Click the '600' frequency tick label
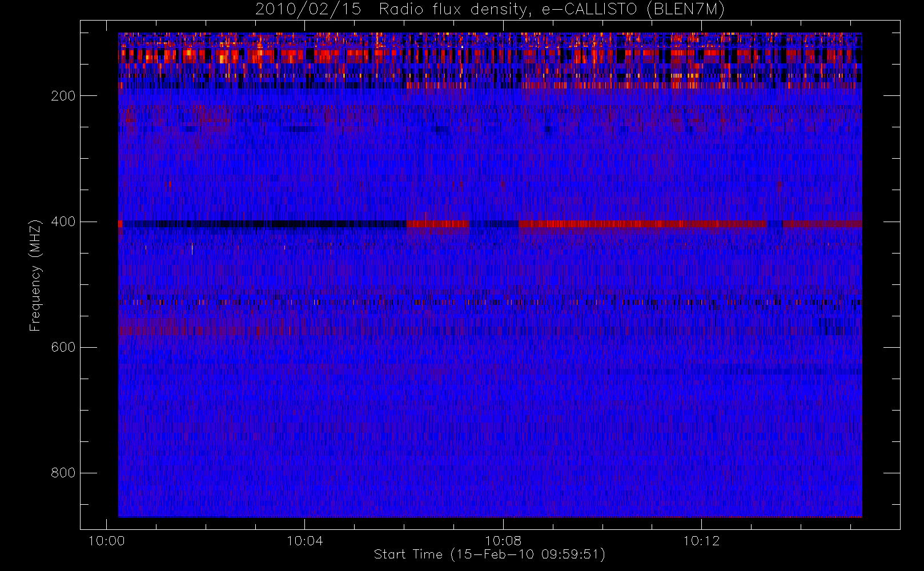Viewport: 924px width, 571px height. point(63,347)
